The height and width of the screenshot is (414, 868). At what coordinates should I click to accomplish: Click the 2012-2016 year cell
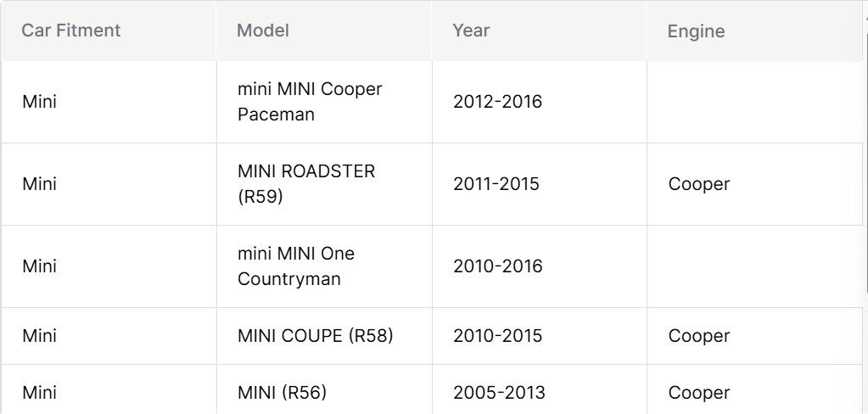539,102
